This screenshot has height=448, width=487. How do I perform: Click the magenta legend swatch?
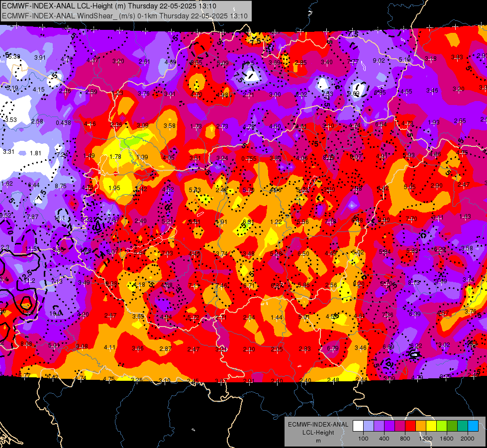pos(400,426)
